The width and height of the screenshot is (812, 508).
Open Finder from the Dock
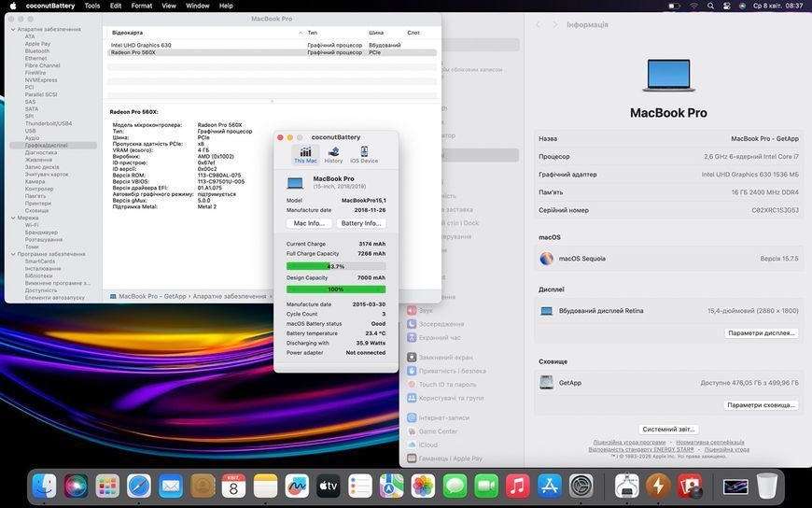45,487
